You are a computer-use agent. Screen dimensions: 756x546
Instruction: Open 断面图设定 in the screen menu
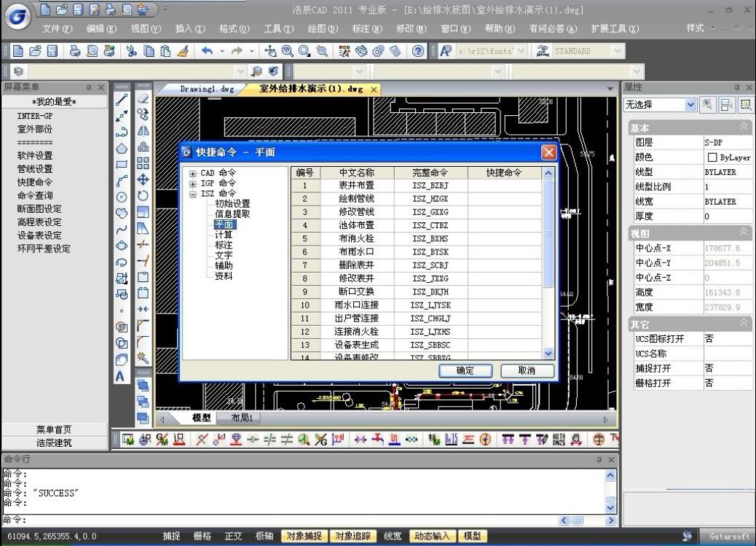coord(39,209)
